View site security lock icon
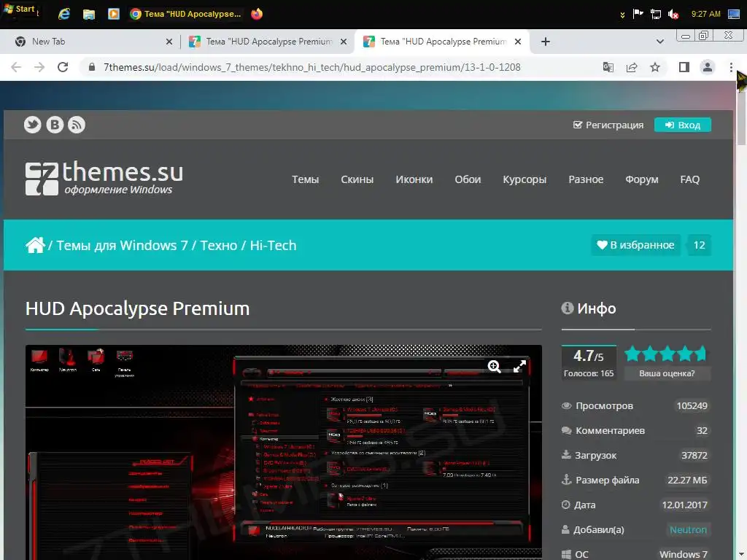Screen dimensions: 747x560 (92, 67)
